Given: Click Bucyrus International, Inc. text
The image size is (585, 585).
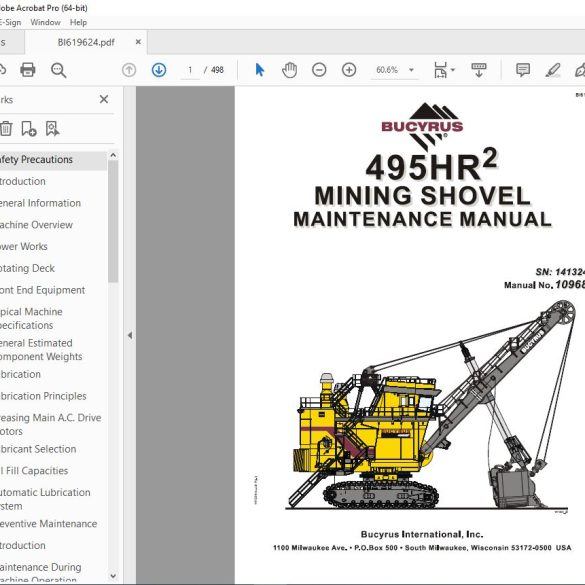Looking at the screenshot, I should (422, 534).
